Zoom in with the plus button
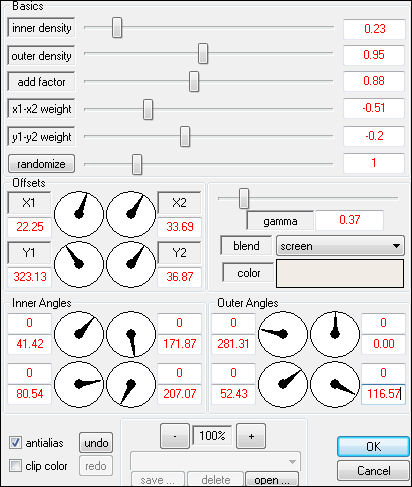The image size is (412, 487). [x=251, y=436]
